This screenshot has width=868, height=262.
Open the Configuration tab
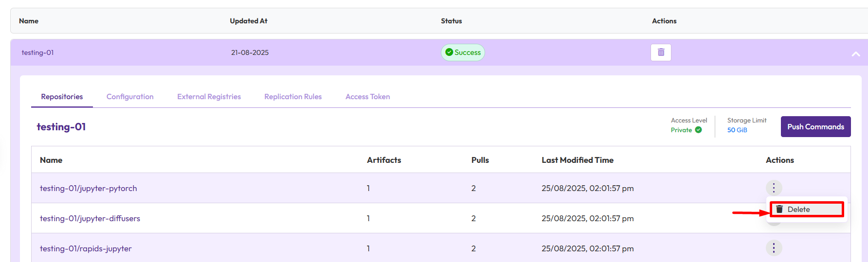tap(130, 97)
